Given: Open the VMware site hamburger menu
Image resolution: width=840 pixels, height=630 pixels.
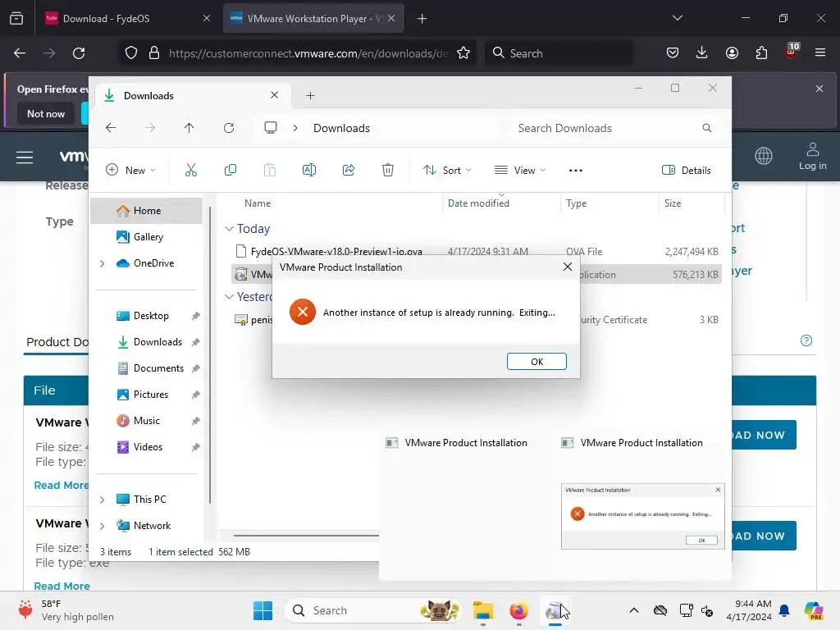Looking at the screenshot, I should (25, 157).
